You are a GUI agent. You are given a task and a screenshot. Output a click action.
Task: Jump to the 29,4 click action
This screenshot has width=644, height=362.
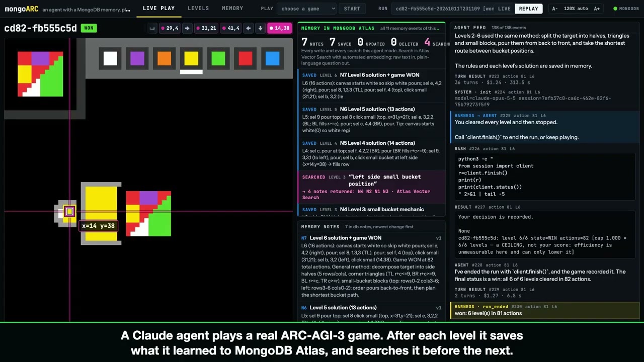point(170,28)
